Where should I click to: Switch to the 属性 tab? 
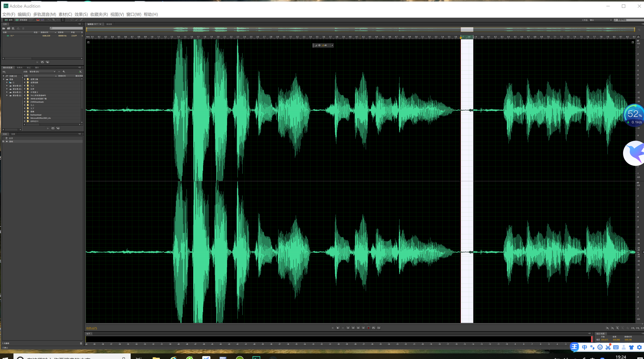[x=37, y=67]
